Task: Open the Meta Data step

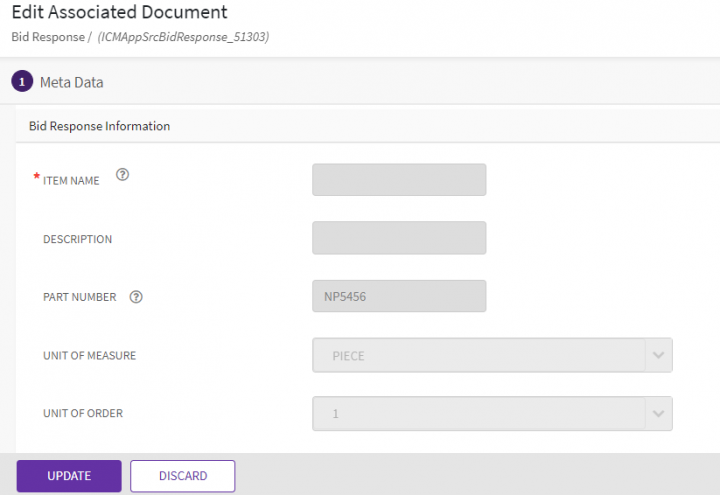Action: coord(71,82)
